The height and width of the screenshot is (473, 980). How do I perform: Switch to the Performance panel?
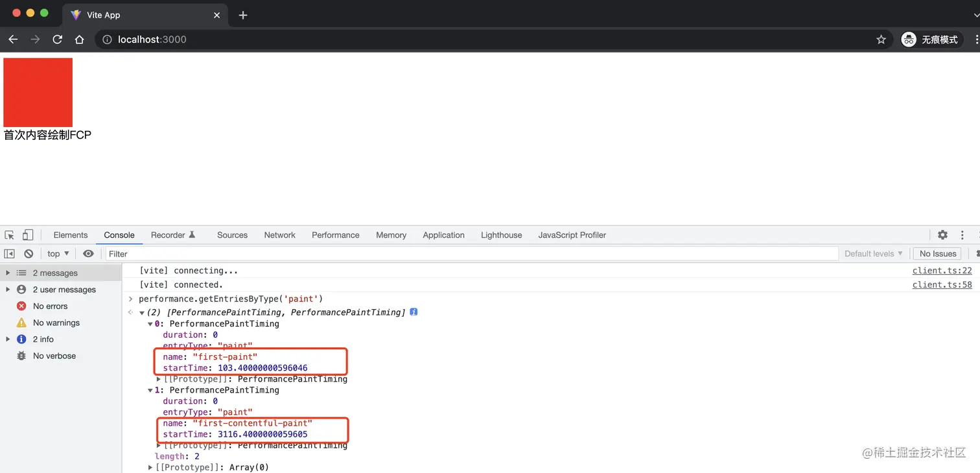coord(335,235)
